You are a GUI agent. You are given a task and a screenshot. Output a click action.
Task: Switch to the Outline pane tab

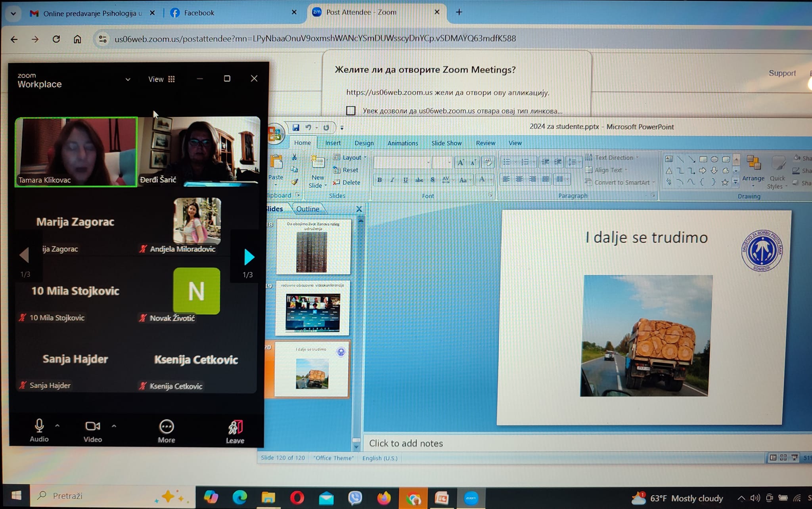[x=307, y=209]
